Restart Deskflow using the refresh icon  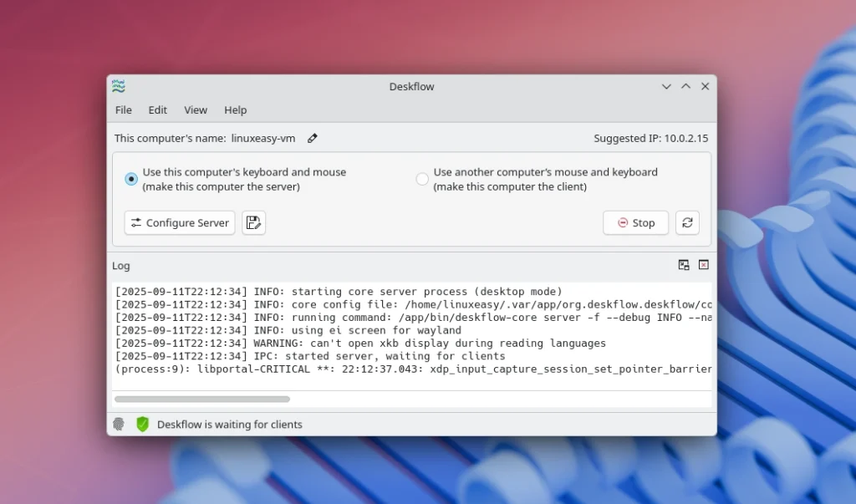687,222
